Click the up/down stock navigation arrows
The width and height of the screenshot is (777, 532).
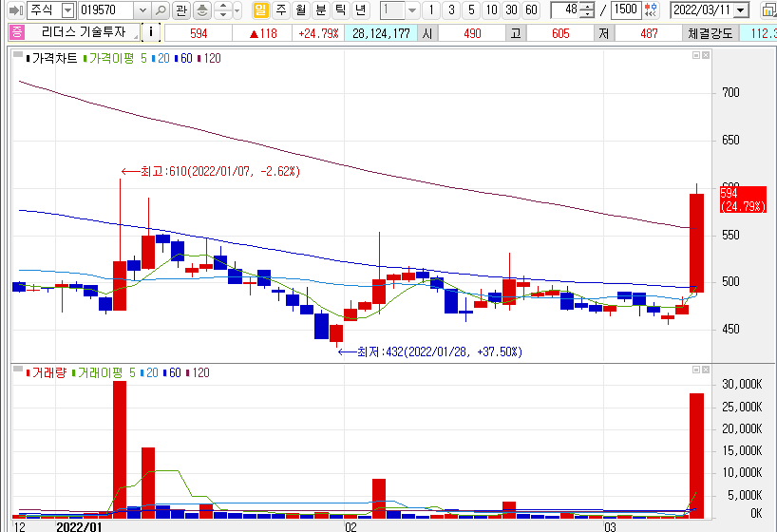coord(223,9)
